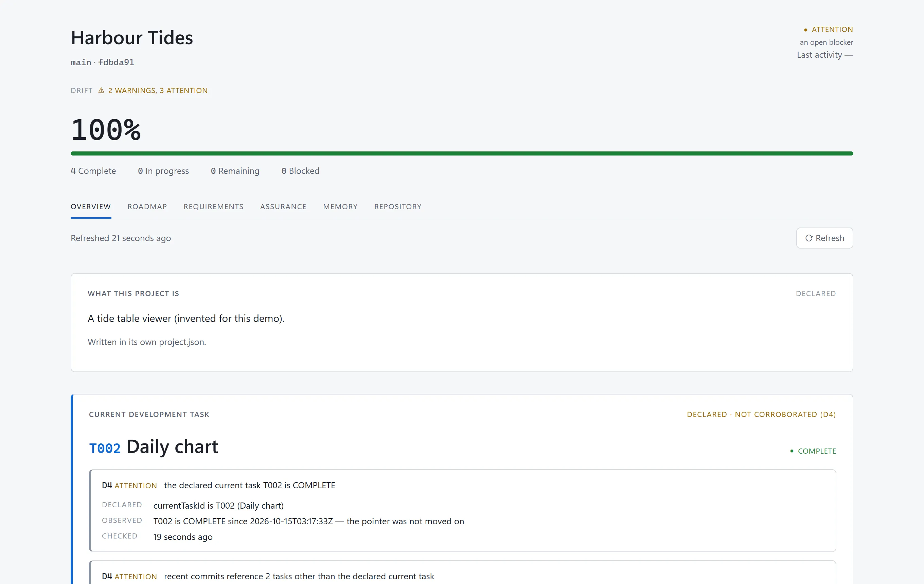Click "recent commits reference 2 tasks" finding
This screenshot has height=584, width=924.
pyautogui.click(x=299, y=576)
